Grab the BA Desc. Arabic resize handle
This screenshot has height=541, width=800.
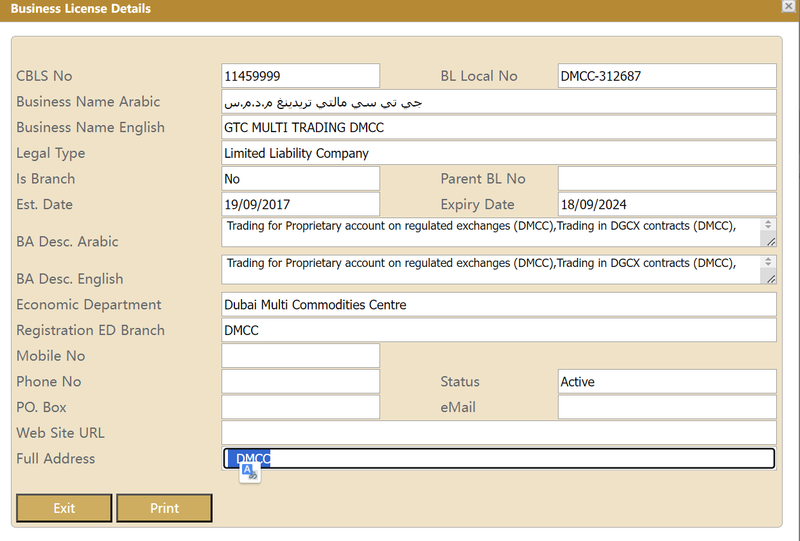tap(771, 241)
